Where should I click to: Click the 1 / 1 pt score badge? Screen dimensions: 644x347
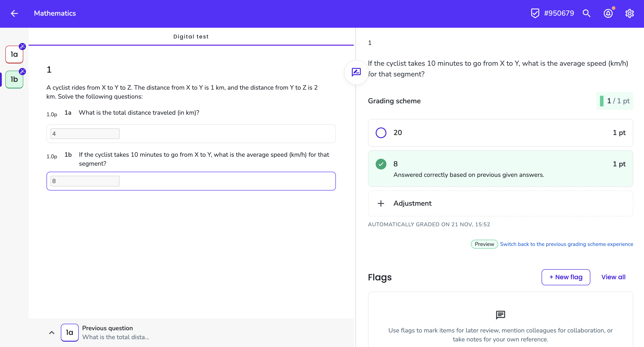[x=615, y=101]
